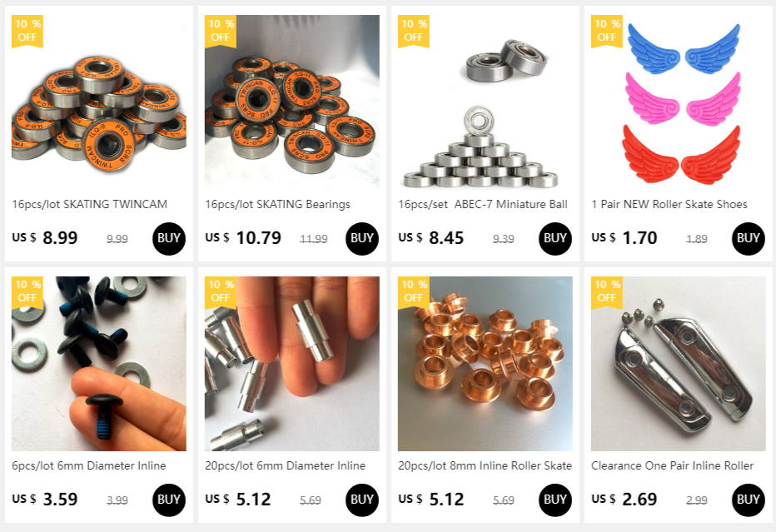
Task: Open the '20pcs/lot 8mm Inline Roller Skate' title
Action: (x=485, y=465)
